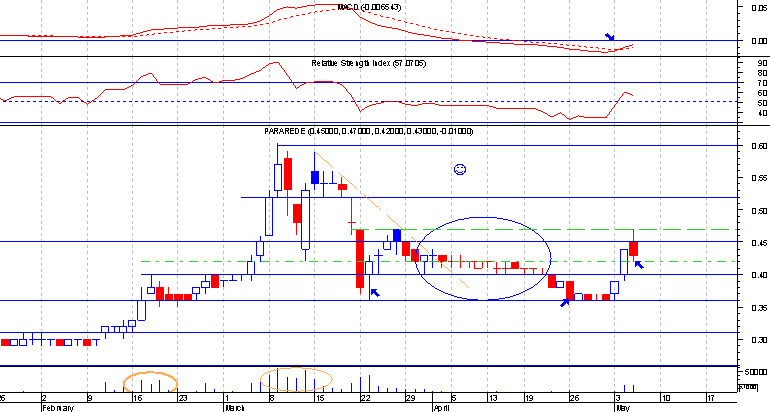Select the 50 level on the RSI scale

coord(762,103)
